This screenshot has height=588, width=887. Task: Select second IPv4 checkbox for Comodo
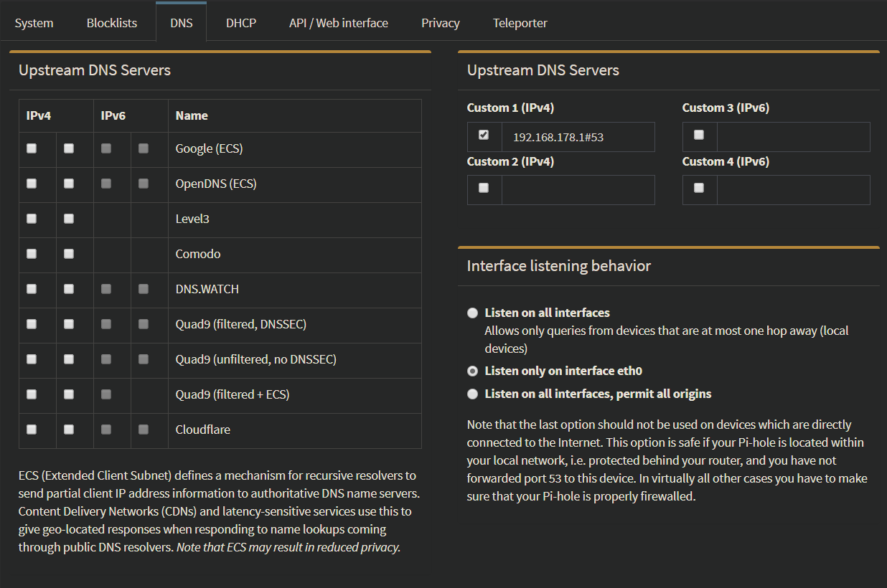tap(69, 254)
